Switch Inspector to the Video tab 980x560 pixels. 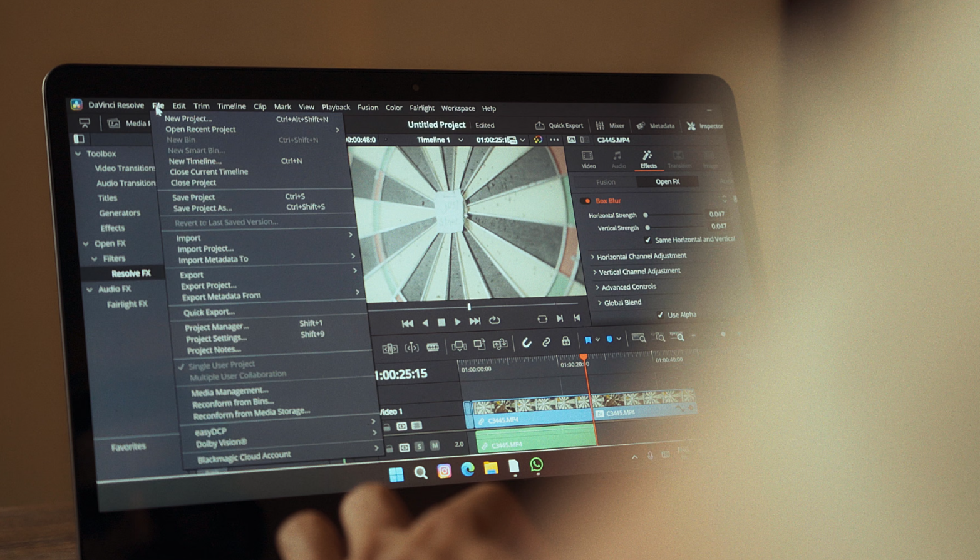coord(588,160)
